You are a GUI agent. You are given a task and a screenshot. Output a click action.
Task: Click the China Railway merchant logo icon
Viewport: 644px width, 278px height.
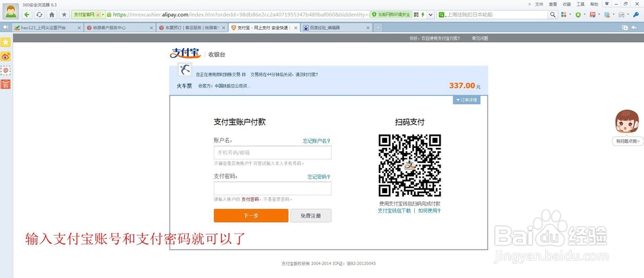pyautogui.click(x=184, y=69)
